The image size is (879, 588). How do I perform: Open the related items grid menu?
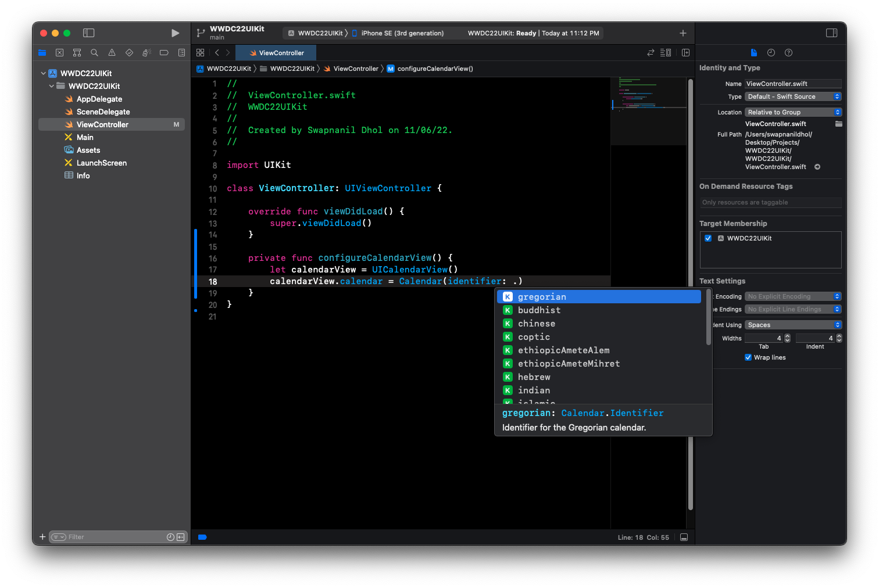tap(201, 53)
